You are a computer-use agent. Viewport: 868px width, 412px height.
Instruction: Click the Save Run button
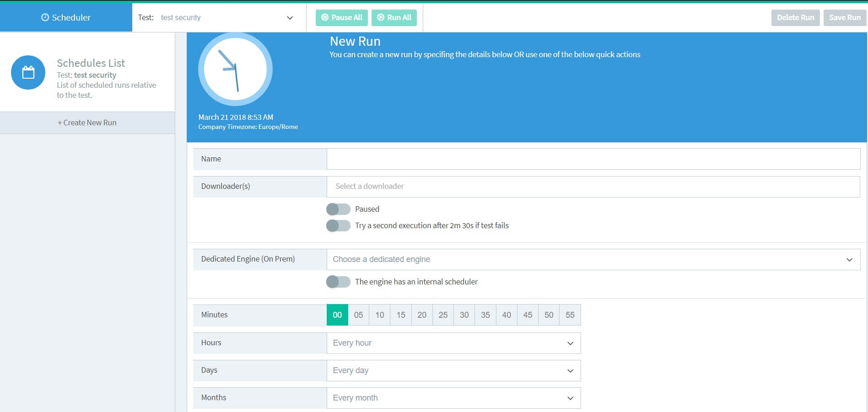pyautogui.click(x=844, y=17)
